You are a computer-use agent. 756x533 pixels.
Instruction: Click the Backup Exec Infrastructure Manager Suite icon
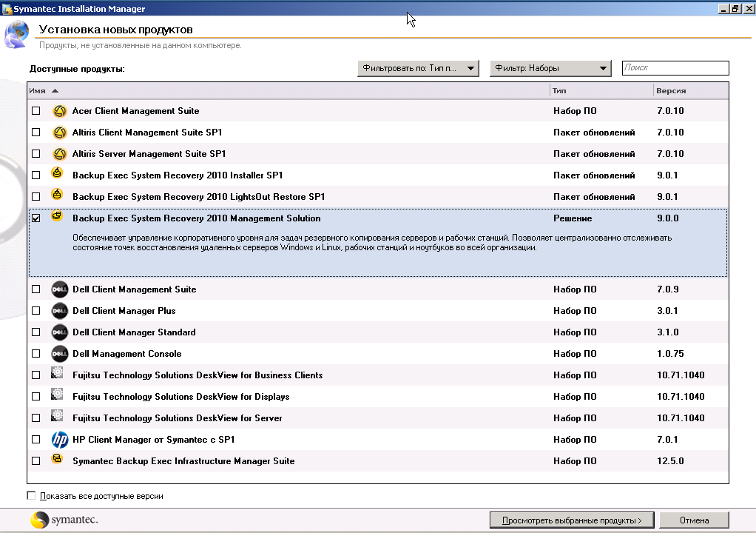click(57, 458)
